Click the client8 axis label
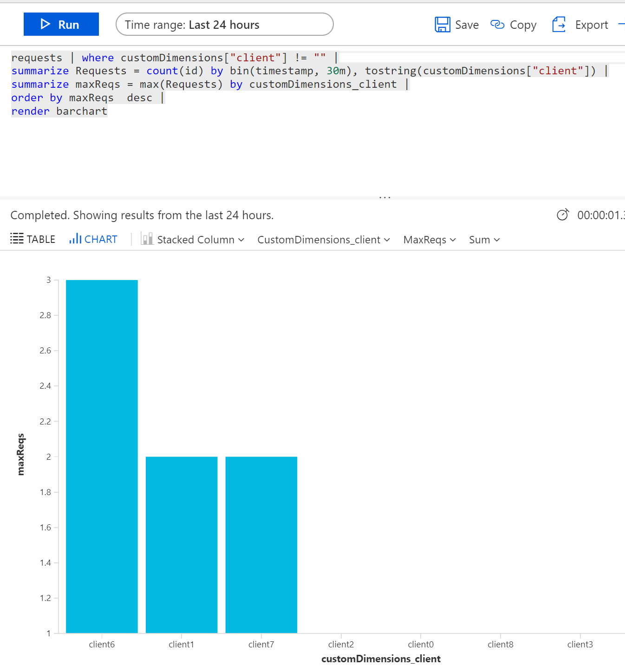The width and height of the screenshot is (625, 672). [501, 644]
